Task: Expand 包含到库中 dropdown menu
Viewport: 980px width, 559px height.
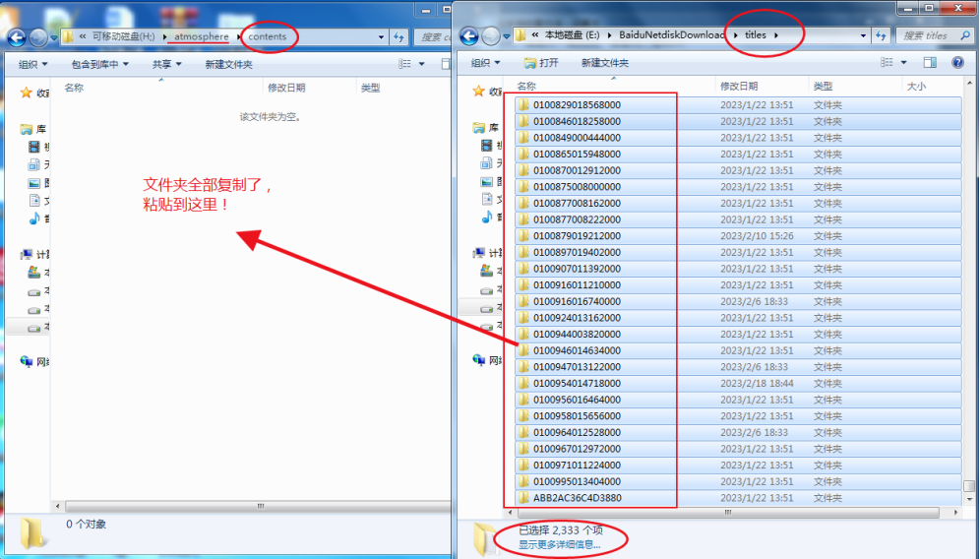Action: tap(100, 64)
